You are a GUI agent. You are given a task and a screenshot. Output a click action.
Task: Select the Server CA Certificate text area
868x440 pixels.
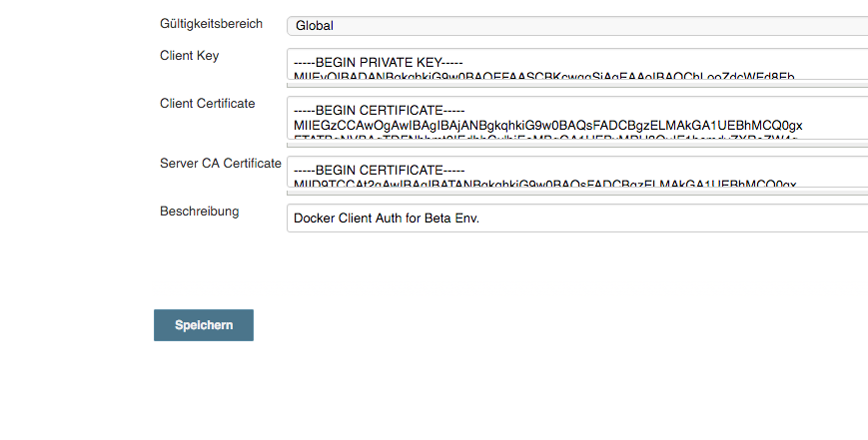pos(576,171)
